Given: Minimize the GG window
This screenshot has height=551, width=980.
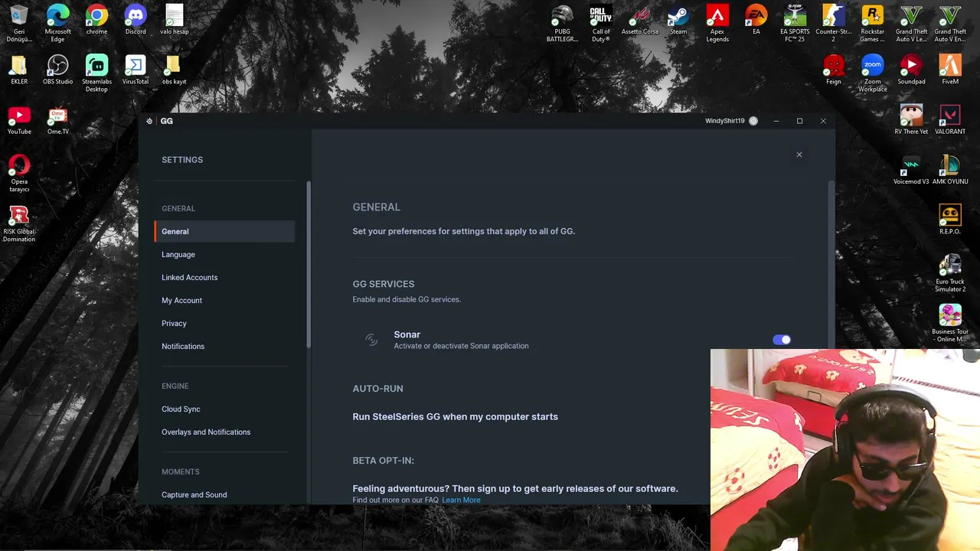Looking at the screenshot, I should point(776,121).
